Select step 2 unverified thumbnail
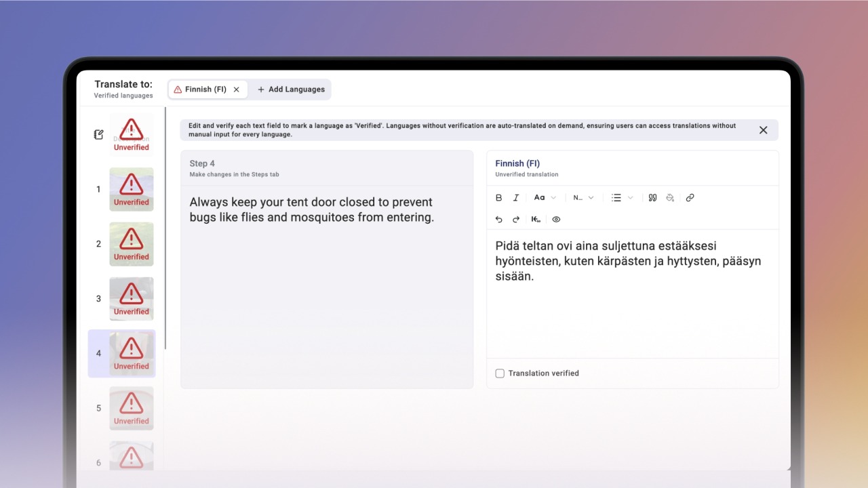Viewport: 868px width, 488px height. click(x=132, y=244)
